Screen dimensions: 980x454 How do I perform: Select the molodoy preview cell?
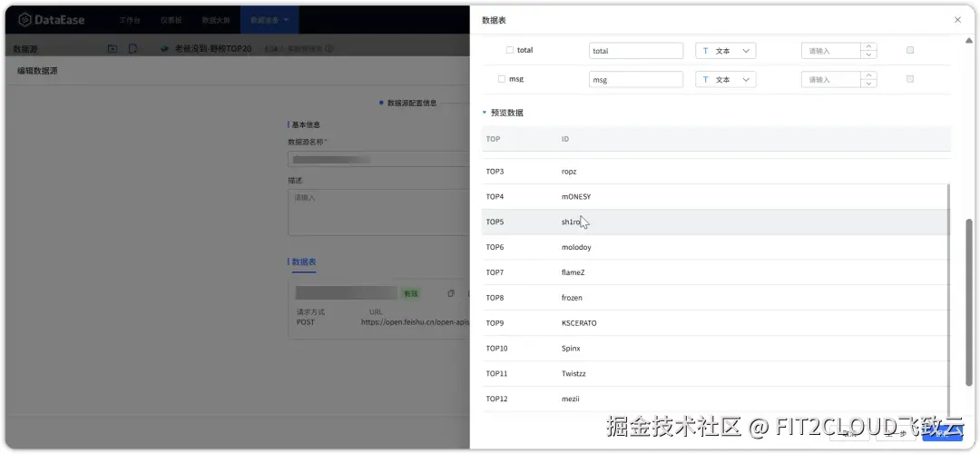click(x=576, y=247)
